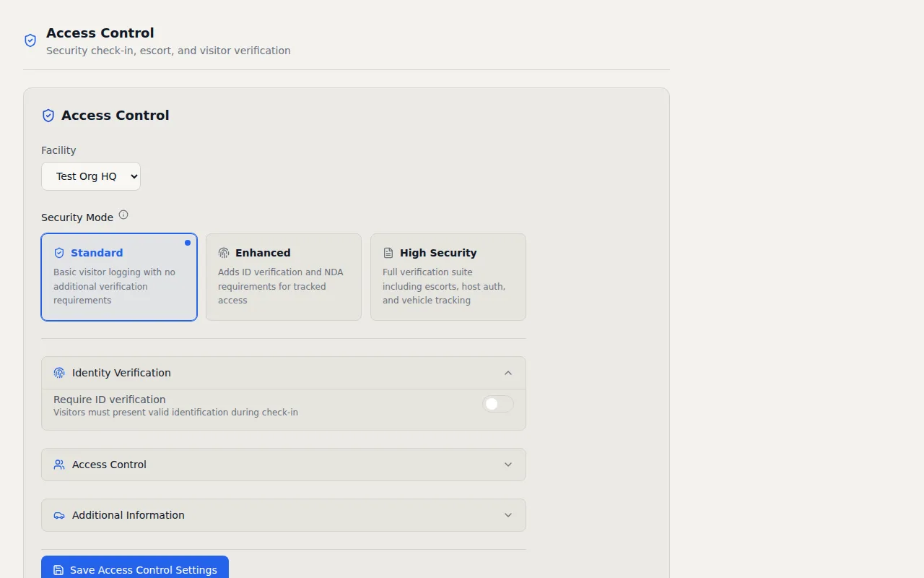Select the Standard security mode card
This screenshot has width=924, height=578.
(x=119, y=277)
